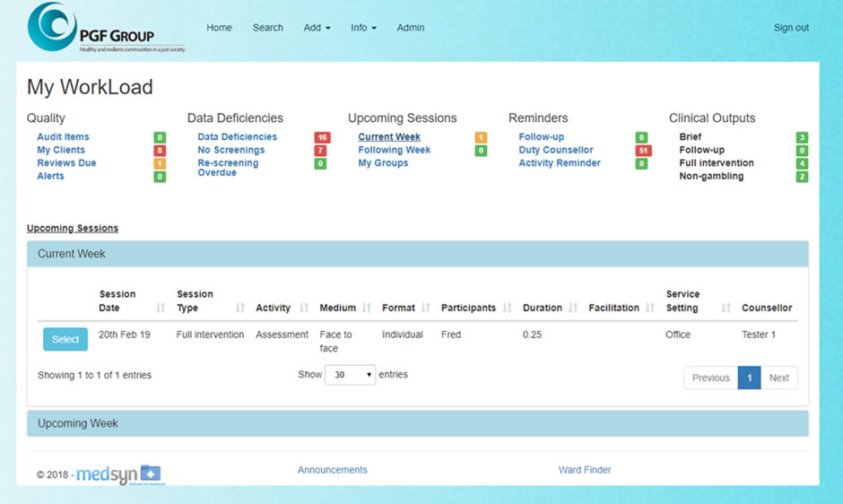Open the Ward Finder footer link
The image size is (843, 504).
pyautogui.click(x=584, y=470)
